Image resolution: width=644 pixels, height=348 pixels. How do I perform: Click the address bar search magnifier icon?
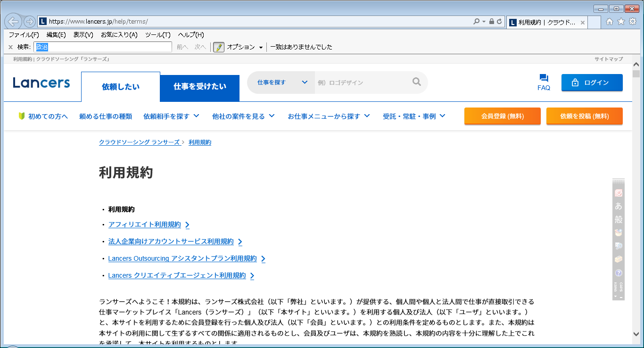[x=477, y=22]
